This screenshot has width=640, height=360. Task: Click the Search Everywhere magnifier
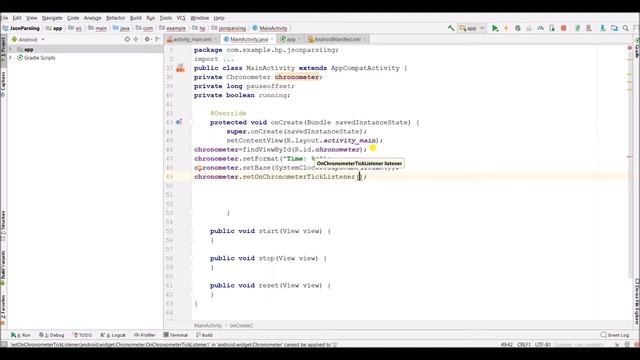coord(626,28)
